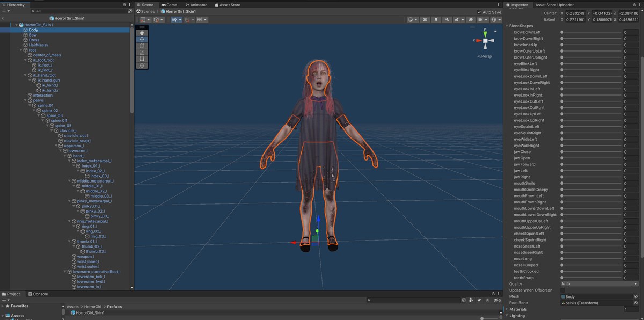Select the Rotate tool in scene overlay
This screenshot has width=644, height=320.
click(142, 46)
